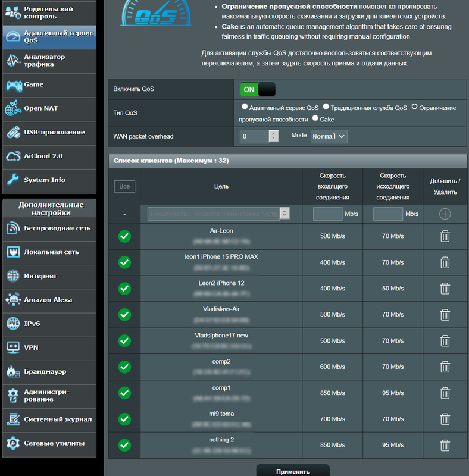Open the Network utilities (Сетевые утилиты) icon

coord(13,443)
